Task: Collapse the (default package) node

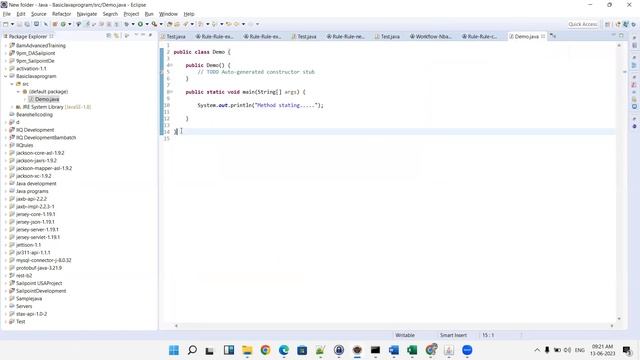Action: [x=18, y=91]
